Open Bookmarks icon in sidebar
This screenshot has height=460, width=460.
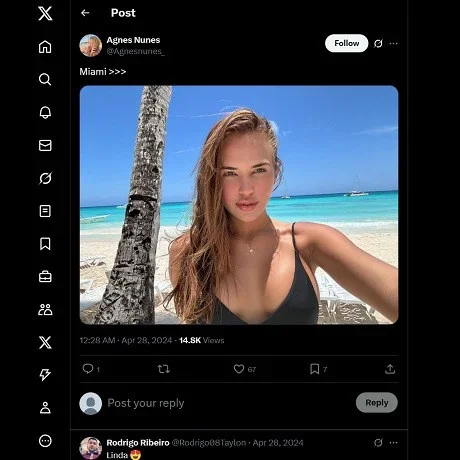pyautogui.click(x=45, y=244)
